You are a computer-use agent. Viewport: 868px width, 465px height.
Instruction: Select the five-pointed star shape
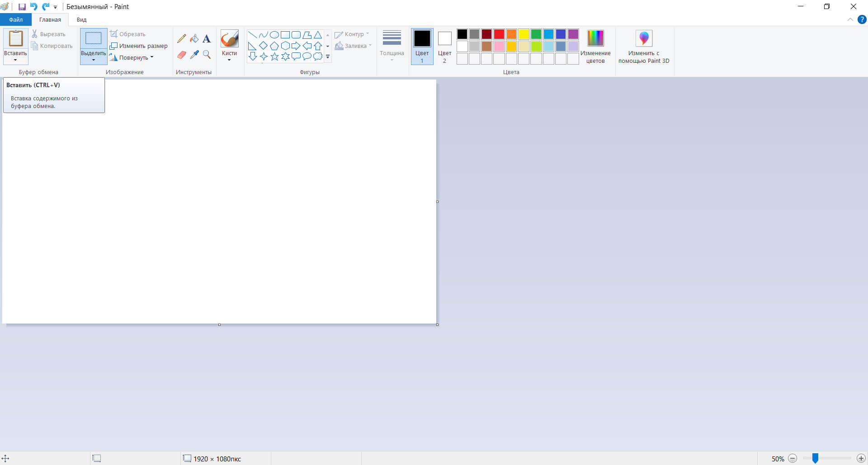[x=274, y=56]
